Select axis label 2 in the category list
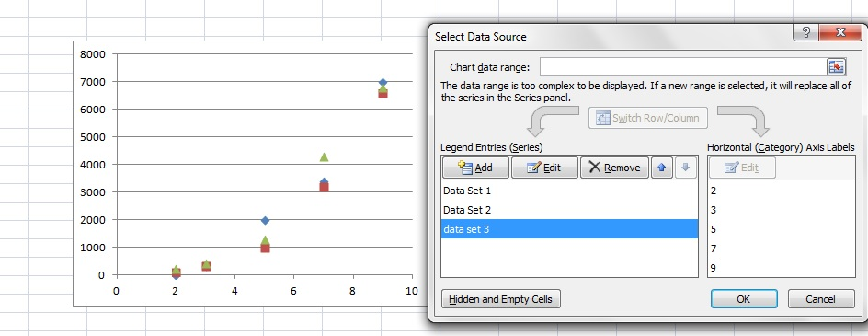868x336 pixels. (x=781, y=191)
